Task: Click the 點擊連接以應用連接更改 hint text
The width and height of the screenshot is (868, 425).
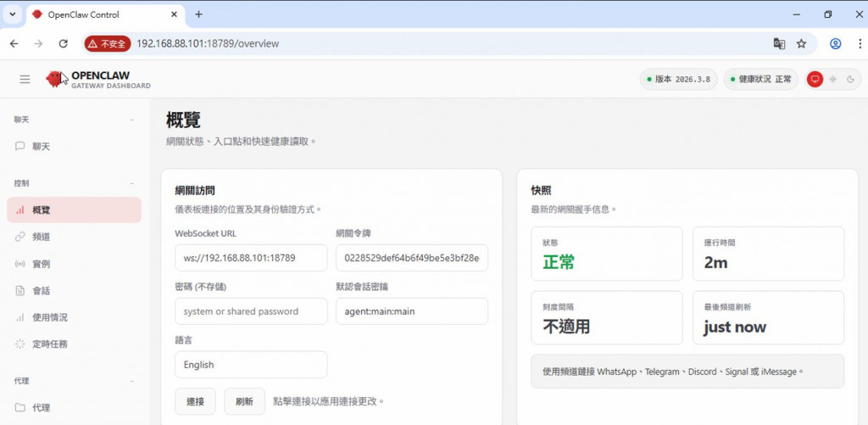Action: pos(329,401)
